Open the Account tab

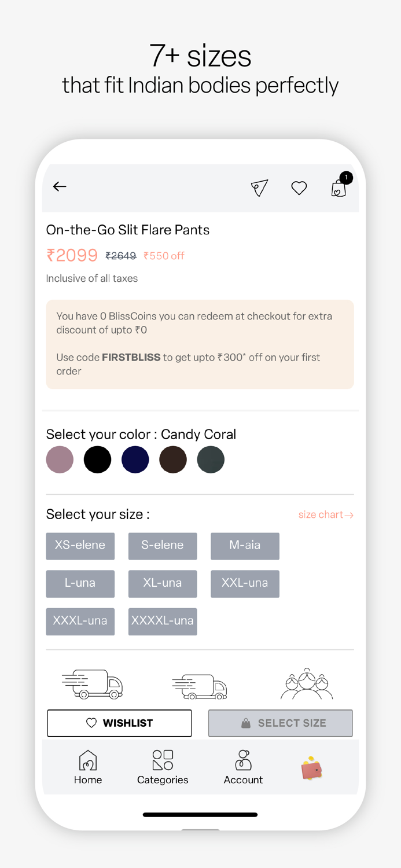click(243, 767)
